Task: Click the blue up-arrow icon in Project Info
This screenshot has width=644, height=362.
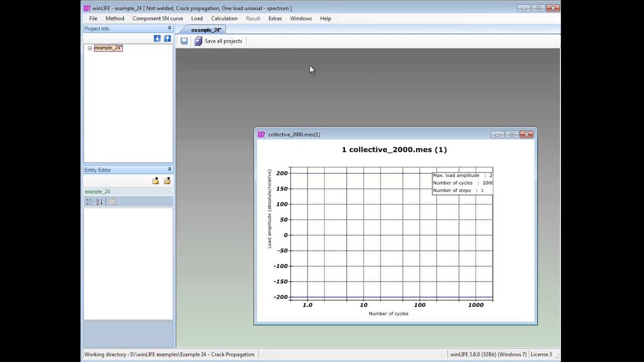Action: [x=168, y=39]
